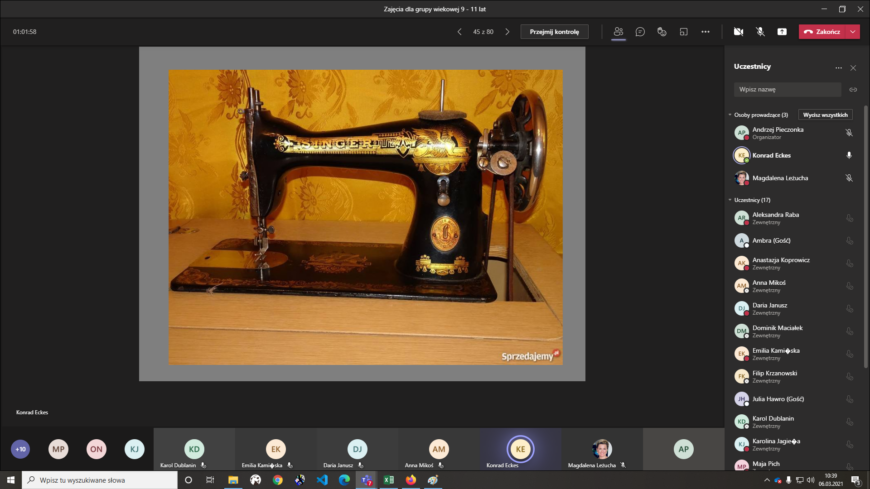Open the reactions icon in toolbar
This screenshot has width=870, height=489.
coord(662,32)
